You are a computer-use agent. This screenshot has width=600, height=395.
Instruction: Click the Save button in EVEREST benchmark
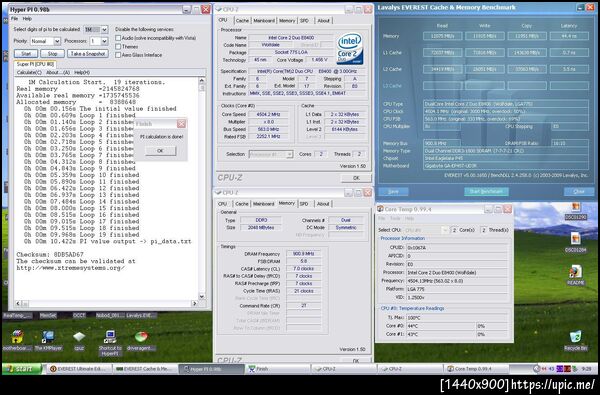pyautogui.click(x=393, y=191)
